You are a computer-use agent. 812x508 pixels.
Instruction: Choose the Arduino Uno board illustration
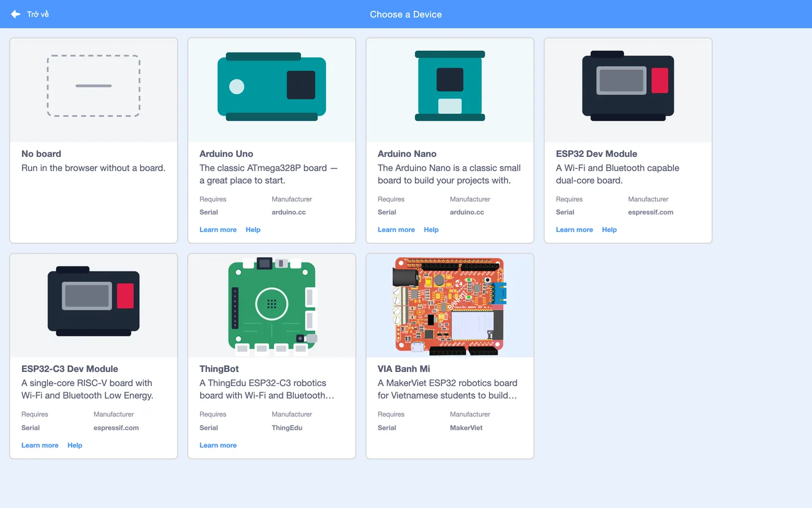[x=272, y=86]
